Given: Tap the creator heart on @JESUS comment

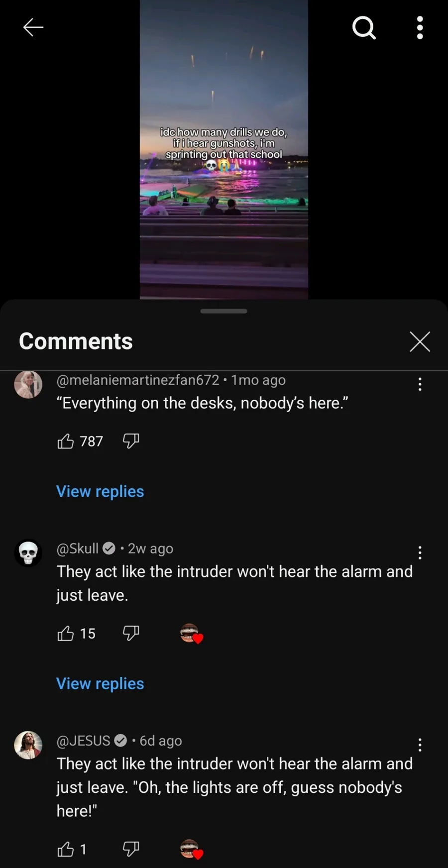Looking at the screenshot, I should 192,850.
